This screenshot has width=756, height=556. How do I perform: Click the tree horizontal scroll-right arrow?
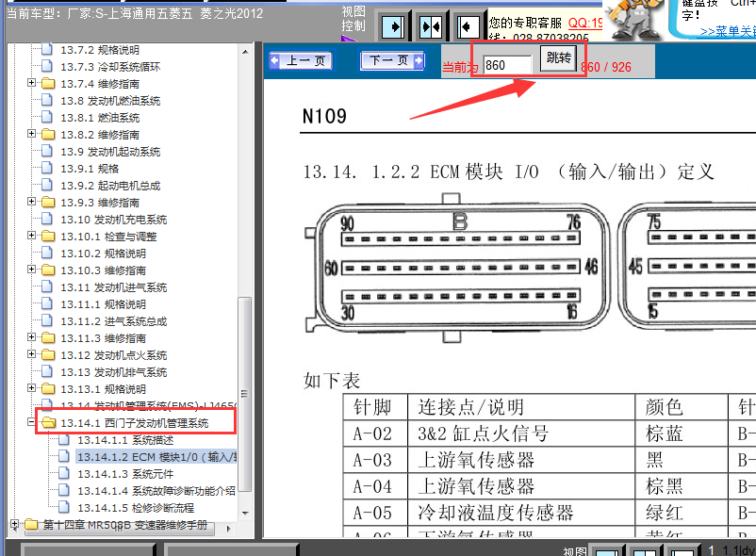[x=228, y=529]
